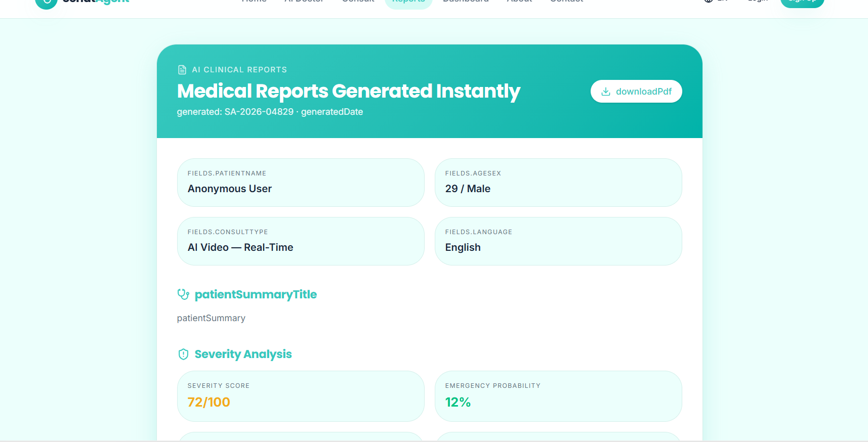Screen dimensions: 868x443
Task: Click the document icon beside AI Clinical Reports
Action: click(x=182, y=70)
